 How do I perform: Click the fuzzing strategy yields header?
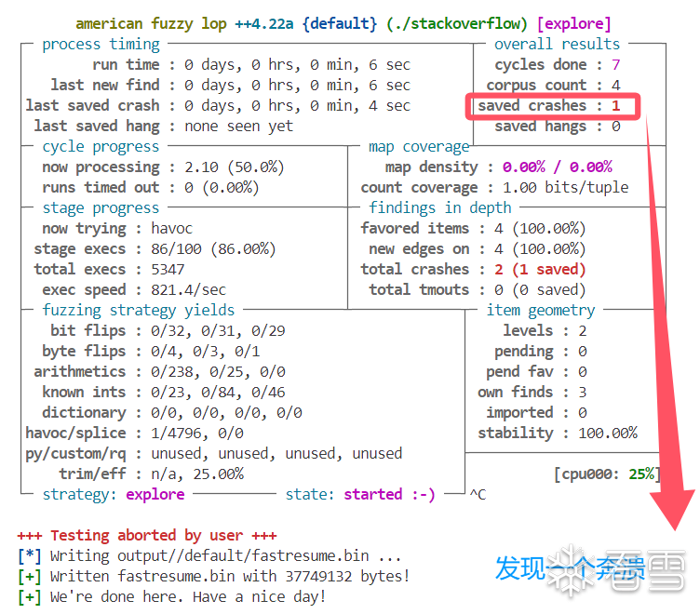click(139, 310)
